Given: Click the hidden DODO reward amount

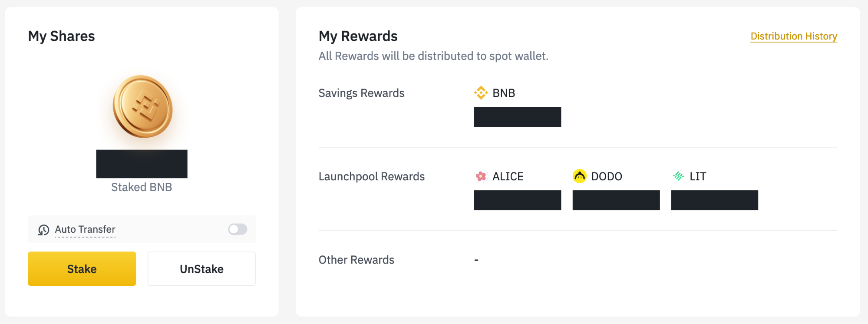Looking at the screenshot, I should (616, 200).
